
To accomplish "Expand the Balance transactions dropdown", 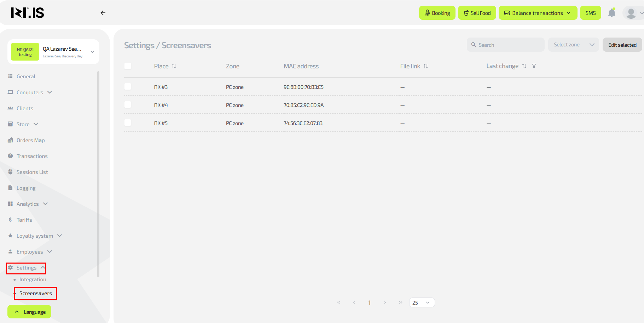I will (x=538, y=13).
